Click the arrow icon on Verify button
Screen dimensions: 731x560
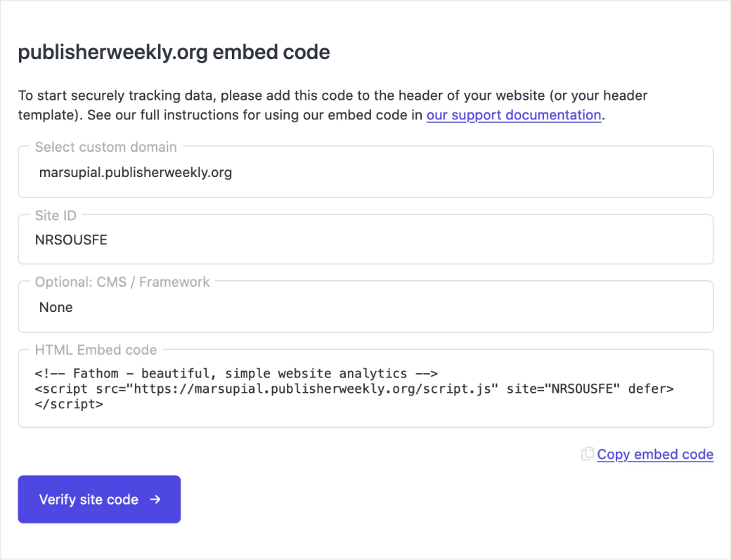[x=156, y=500]
